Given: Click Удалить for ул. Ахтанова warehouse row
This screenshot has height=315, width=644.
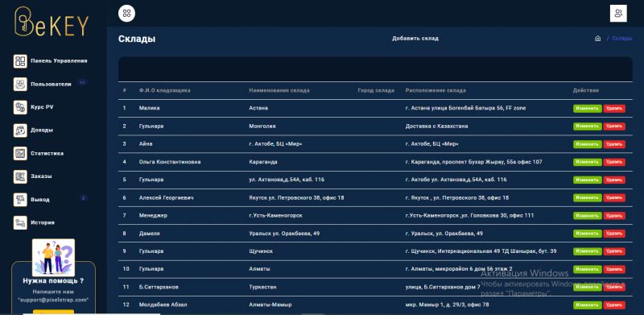Looking at the screenshot, I should (614, 180).
